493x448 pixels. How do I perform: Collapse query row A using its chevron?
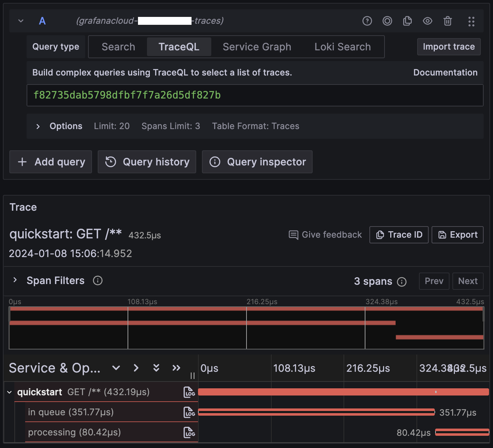tap(21, 21)
